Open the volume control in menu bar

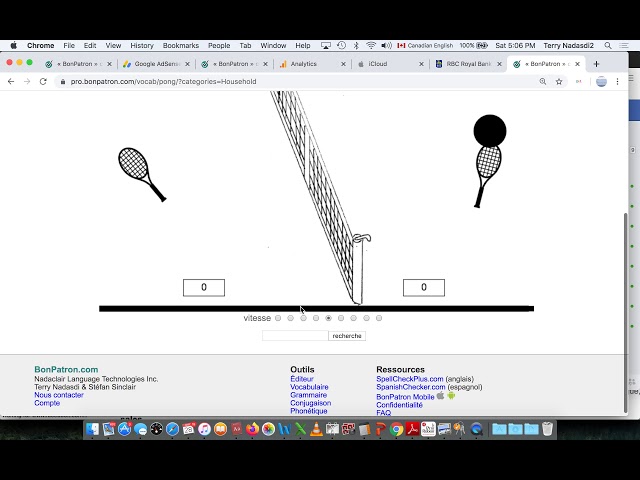pos(386,46)
